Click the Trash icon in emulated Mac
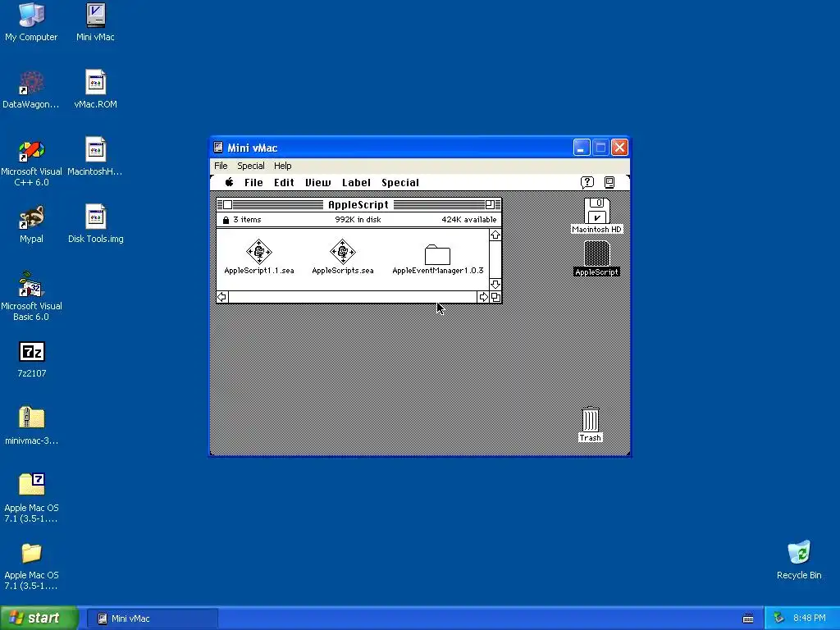 591,419
